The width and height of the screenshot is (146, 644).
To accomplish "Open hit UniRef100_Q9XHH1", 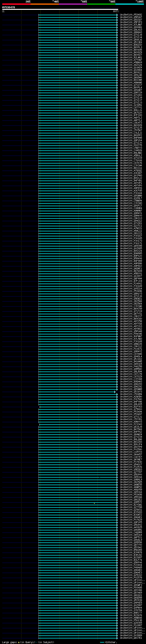I will (x=131, y=27).
